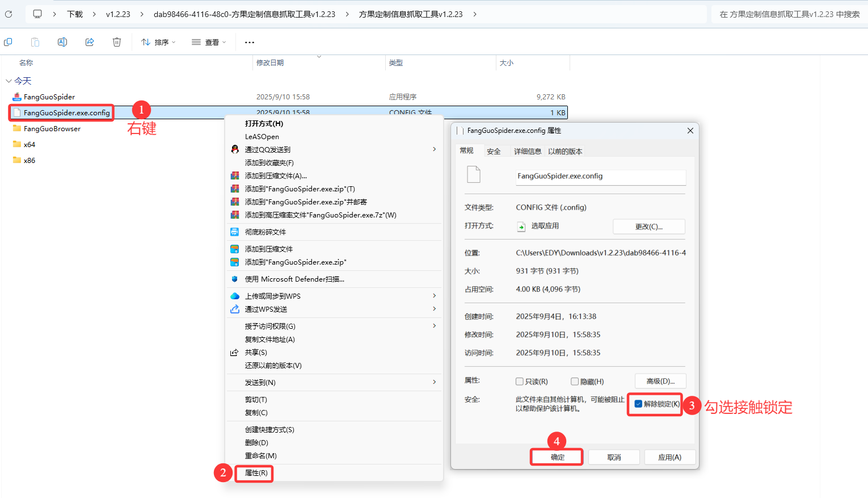Switch to the 以前的版本 tab
Image resolution: width=868 pixels, height=498 pixels.
[565, 152]
